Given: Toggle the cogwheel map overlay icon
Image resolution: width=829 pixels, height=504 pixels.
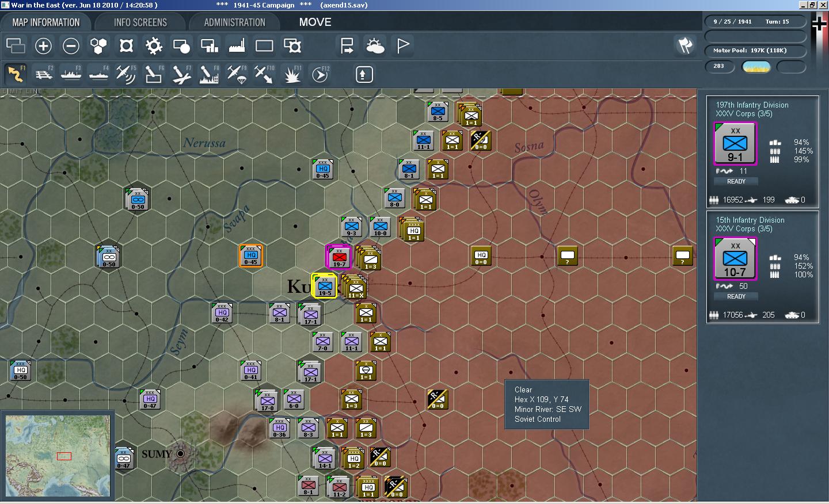Looking at the screenshot, I should (x=154, y=45).
